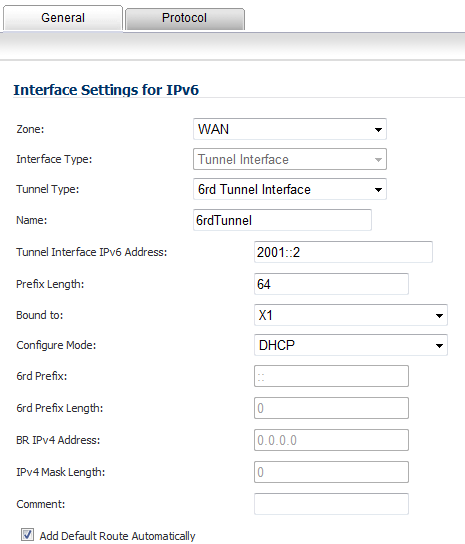Click the Comment text field
Screen dimensions: 465x544
331,504
